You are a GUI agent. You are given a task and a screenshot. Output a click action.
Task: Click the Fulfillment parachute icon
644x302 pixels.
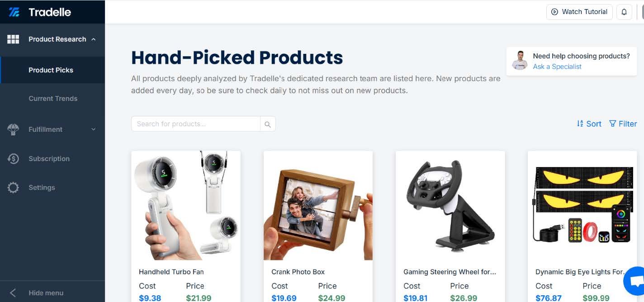[x=13, y=129]
